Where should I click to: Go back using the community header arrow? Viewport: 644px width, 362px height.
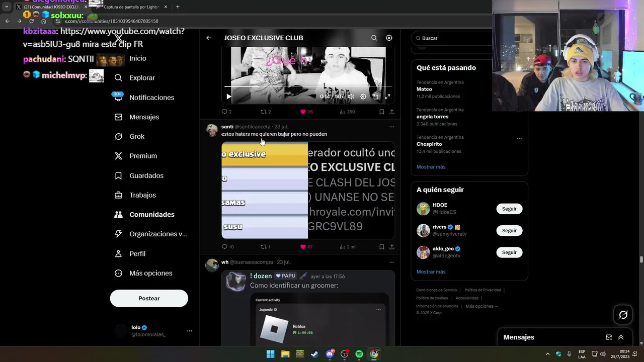(209, 38)
